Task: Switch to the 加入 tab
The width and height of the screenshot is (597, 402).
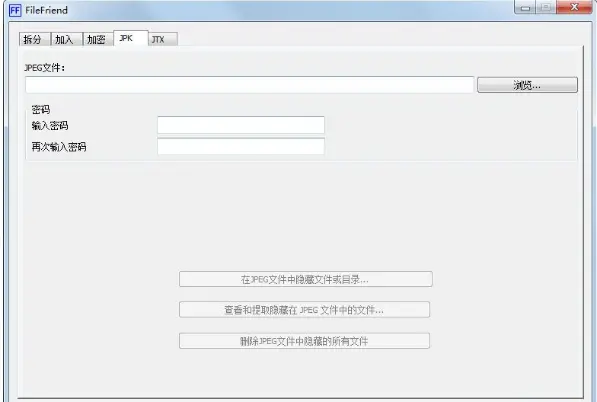Action: [x=66, y=39]
